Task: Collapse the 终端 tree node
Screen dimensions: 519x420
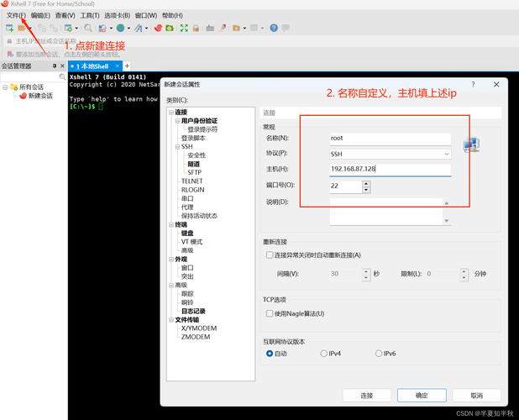Action: 171,225
